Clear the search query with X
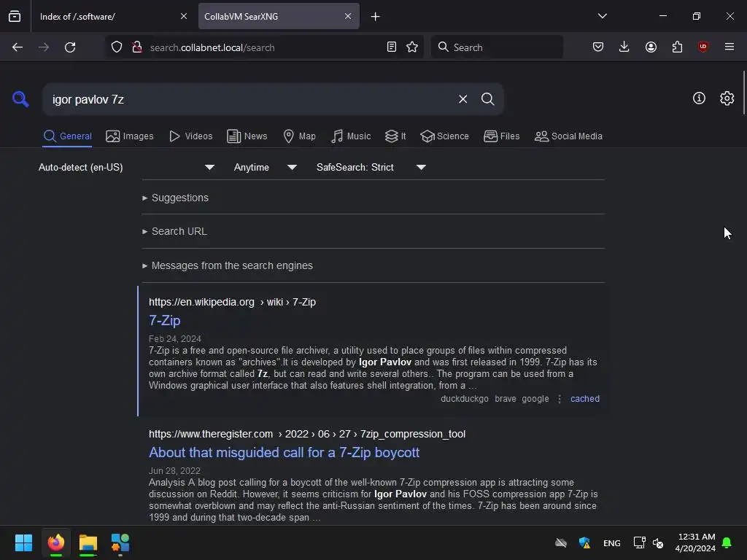The image size is (747, 560). pyautogui.click(x=462, y=99)
